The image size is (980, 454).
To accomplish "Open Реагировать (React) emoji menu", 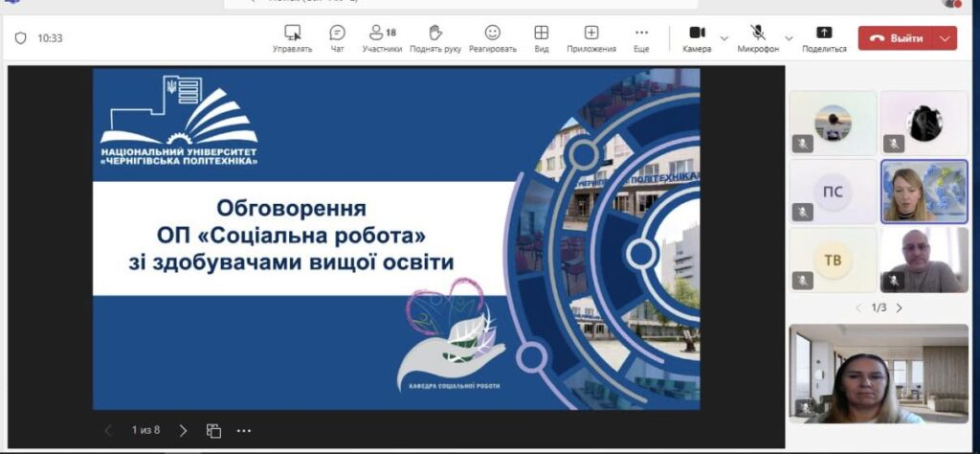I will point(492,34).
